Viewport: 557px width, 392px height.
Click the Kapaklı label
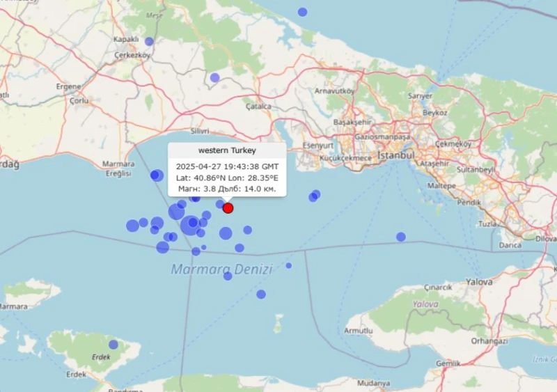tap(126, 40)
